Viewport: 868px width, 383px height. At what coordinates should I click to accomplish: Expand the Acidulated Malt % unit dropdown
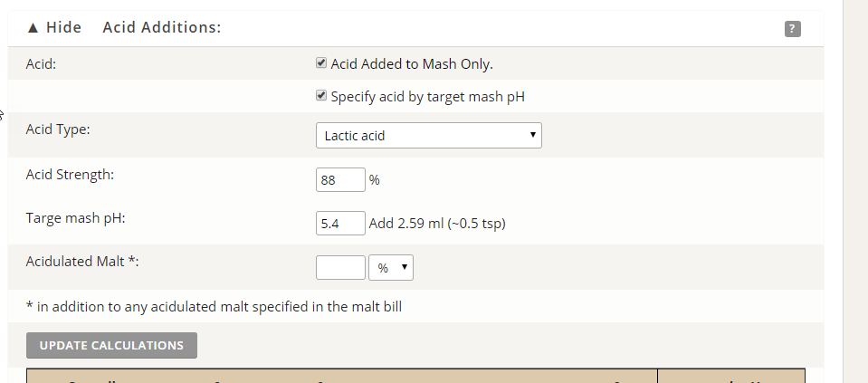pyautogui.click(x=391, y=268)
